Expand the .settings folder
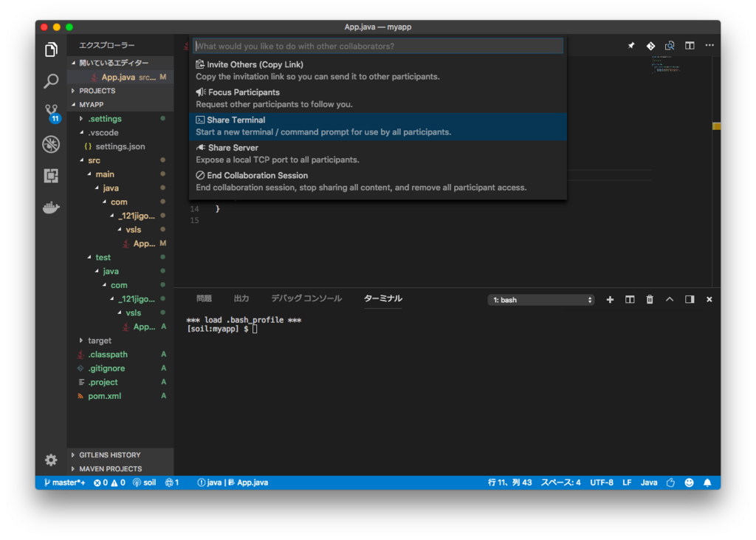Screen dimensions: 756x540 120,119
